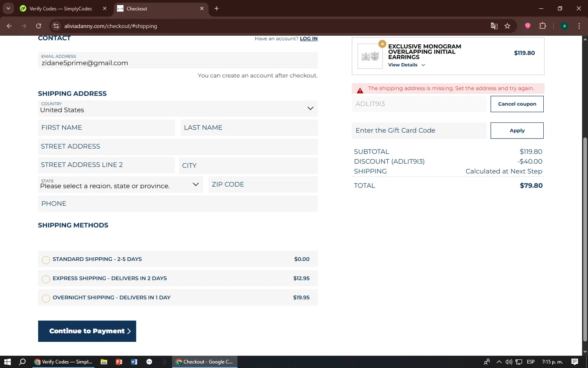Switch to Checkout Chrome taskbar window
Viewport: 588px width, 368px height.
204,362
